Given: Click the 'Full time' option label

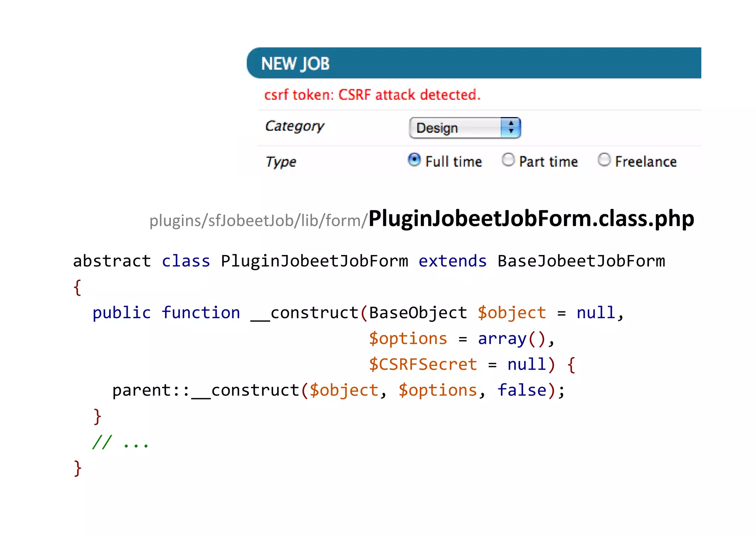Looking at the screenshot, I should (x=454, y=162).
